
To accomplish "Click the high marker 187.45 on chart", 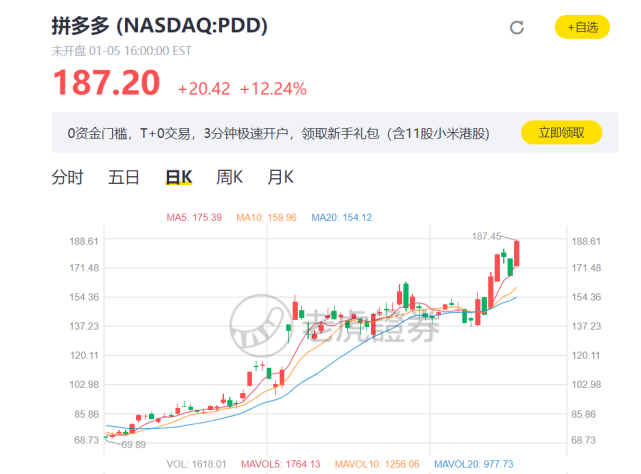I will [486, 236].
